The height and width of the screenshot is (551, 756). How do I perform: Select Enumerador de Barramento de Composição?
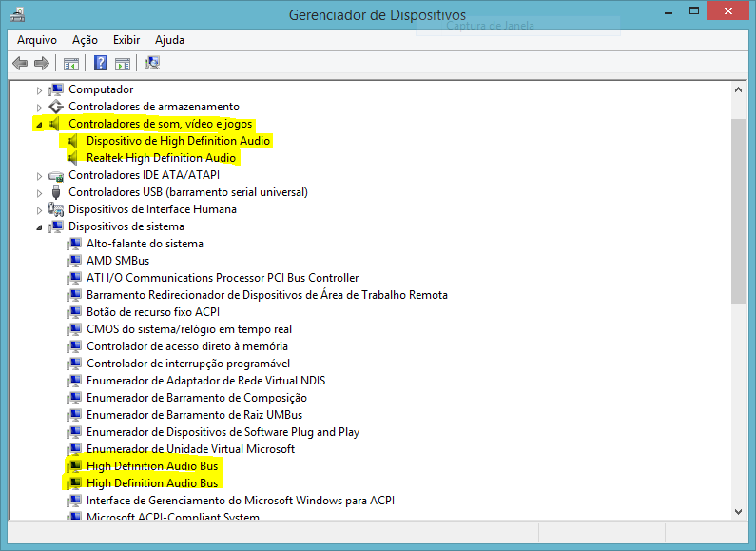197,398
